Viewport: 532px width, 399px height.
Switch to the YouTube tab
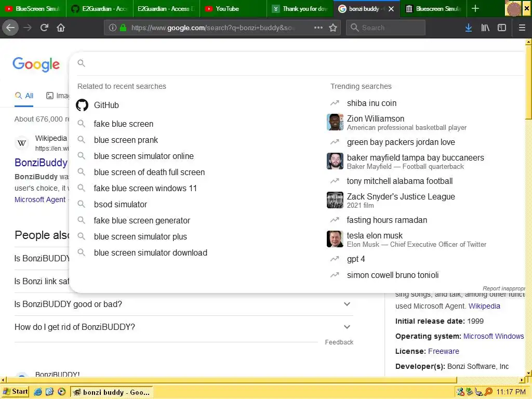[234, 8]
